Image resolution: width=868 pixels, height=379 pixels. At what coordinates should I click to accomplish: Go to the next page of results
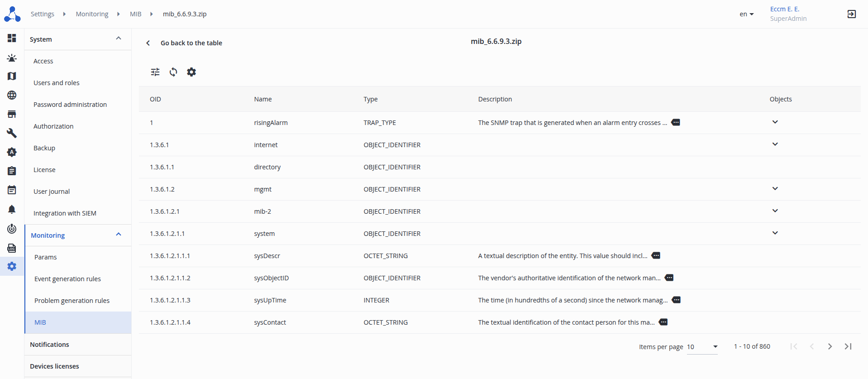coord(830,346)
